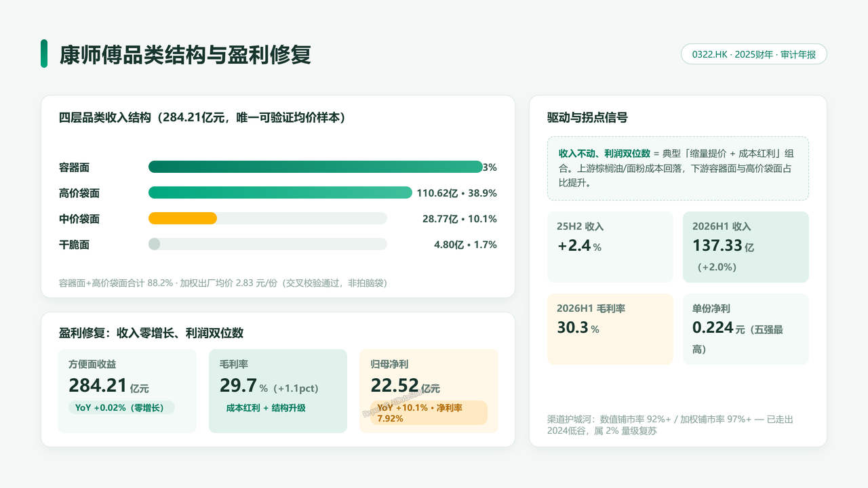The width and height of the screenshot is (868, 488).
Task: Click the title 康师傅品类结构与盈利修复
Action: (x=185, y=54)
